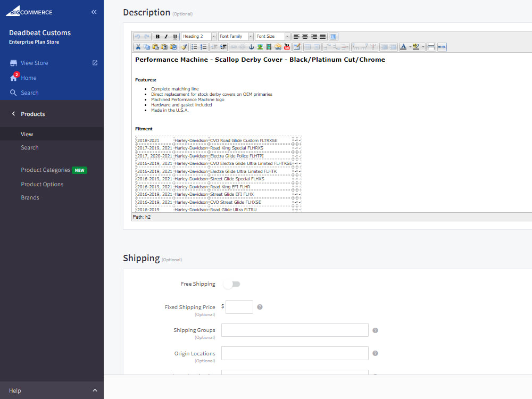
Task: Open View Store external link icon
Action: pyautogui.click(x=95, y=63)
